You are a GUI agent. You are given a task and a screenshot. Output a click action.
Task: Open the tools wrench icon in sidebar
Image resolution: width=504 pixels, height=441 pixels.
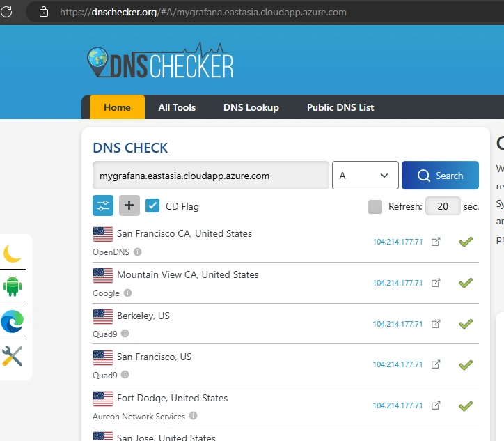click(x=13, y=357)
